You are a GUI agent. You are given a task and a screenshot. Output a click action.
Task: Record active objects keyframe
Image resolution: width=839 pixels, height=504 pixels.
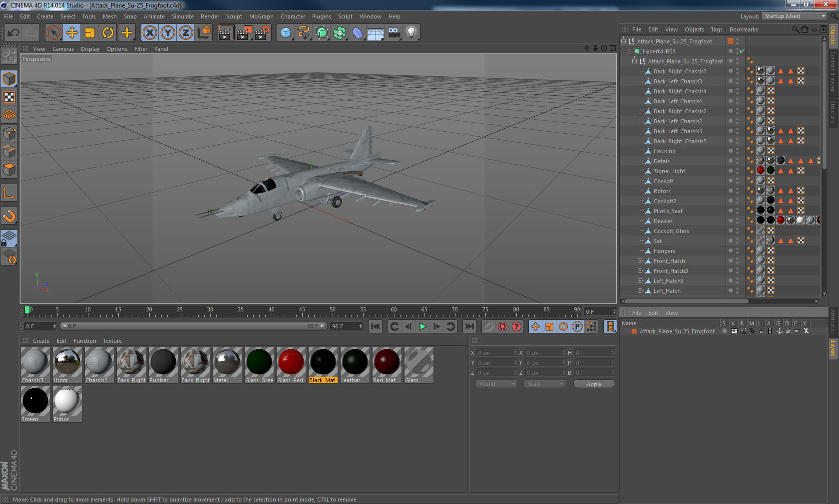tap(488, 326)
